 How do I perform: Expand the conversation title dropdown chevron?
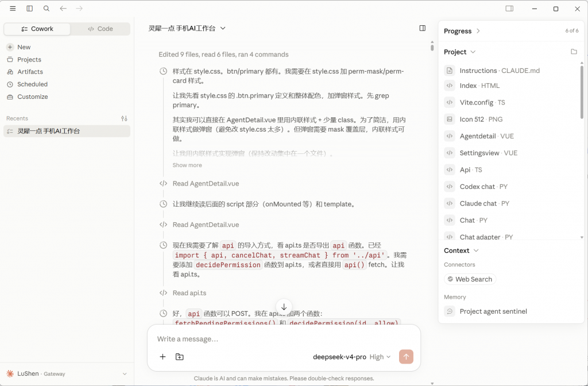223,28
